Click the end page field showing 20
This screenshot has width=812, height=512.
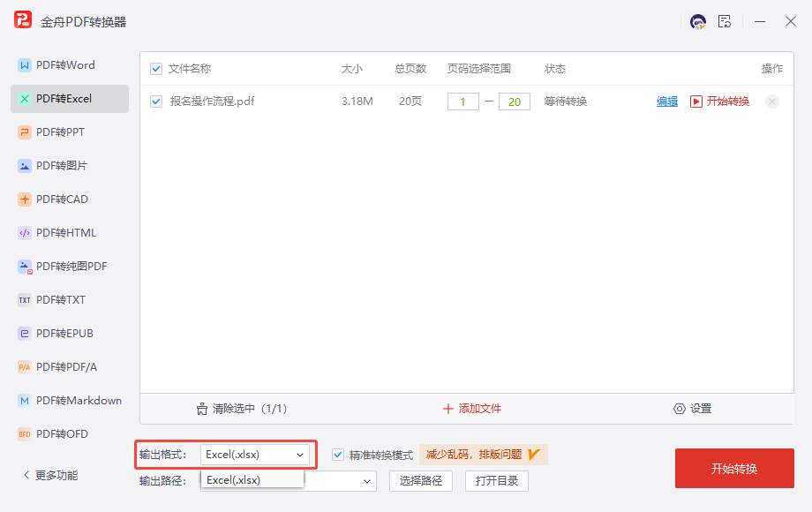point(515,102)
